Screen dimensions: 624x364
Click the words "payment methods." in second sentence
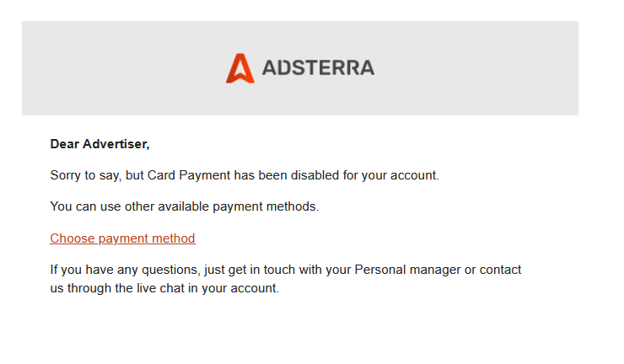point(266,207)
